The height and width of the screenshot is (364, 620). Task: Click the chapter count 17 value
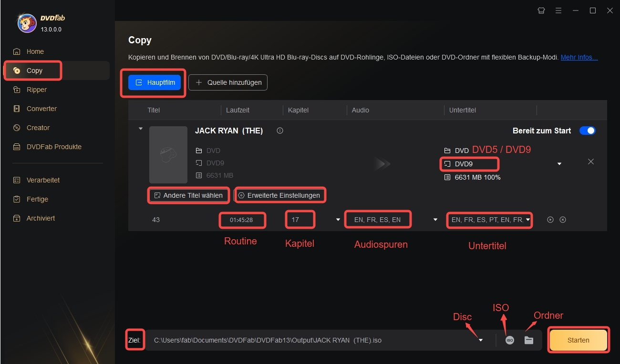pos(295,220)
